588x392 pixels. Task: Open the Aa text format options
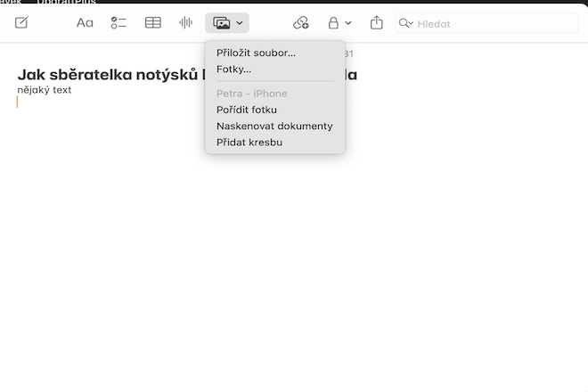click(85, 23)
